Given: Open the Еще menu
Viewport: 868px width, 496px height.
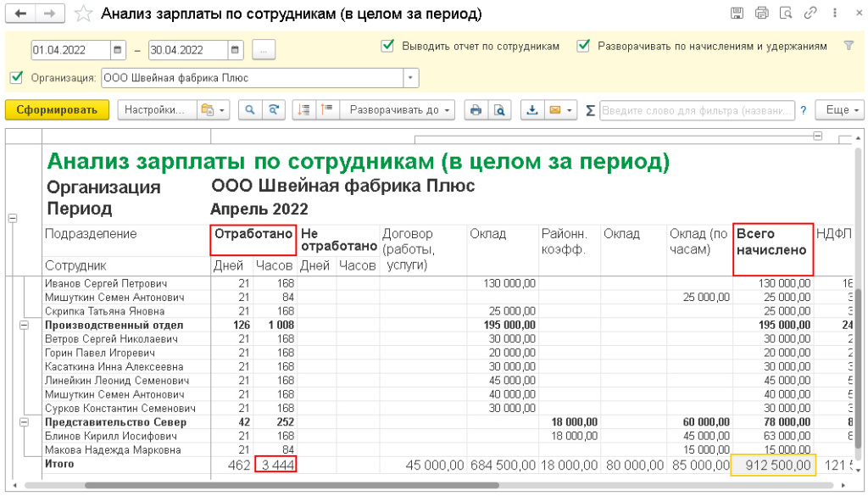Looking at the screenshot, I should point(838,110).
